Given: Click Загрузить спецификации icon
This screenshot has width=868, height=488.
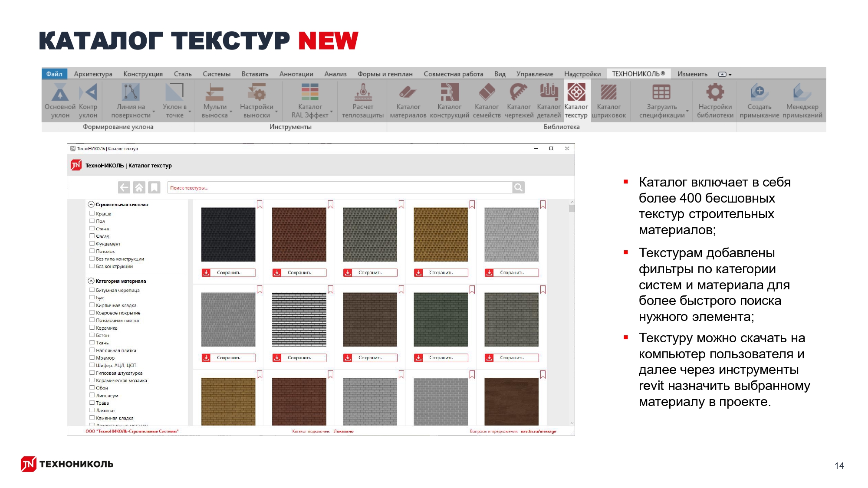Looking at the screenshot, I should coord(661,92).
